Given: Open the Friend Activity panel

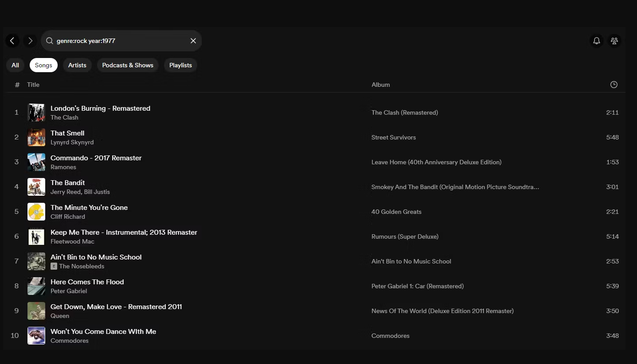Looking at the screenshot, I should click(x=614, y=41).
